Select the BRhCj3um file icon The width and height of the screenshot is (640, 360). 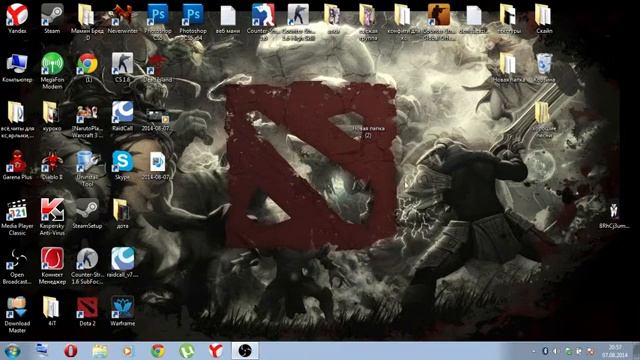(x=614, y=215)
